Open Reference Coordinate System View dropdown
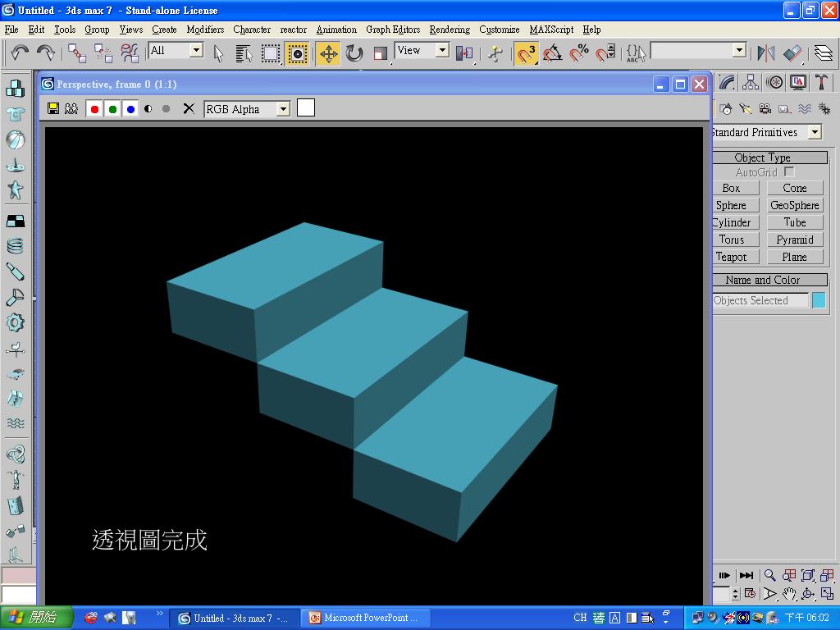The height and width of the screenshot is (630, 840). point(422,50)
